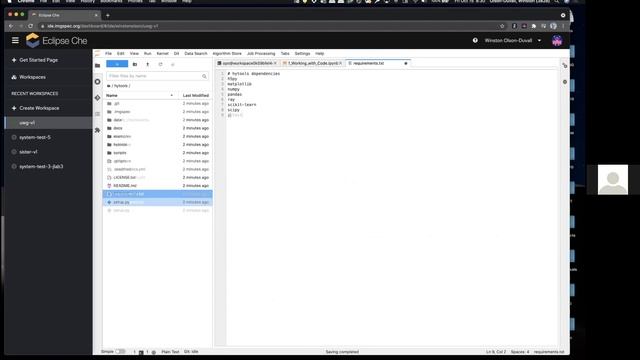Open the help question mark icon

coord(475,40)
